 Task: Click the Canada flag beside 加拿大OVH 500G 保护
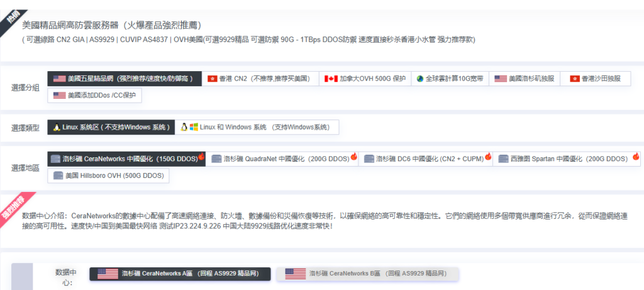331,79
